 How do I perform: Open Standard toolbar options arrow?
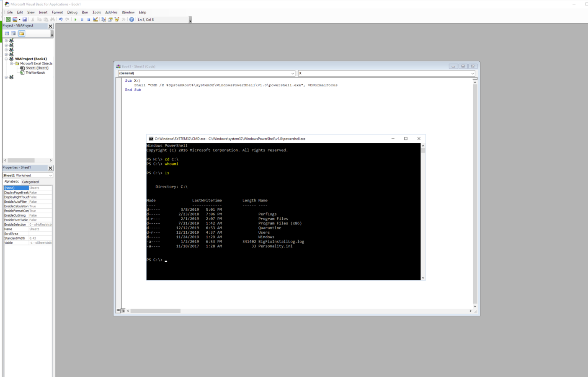coord(190,20)
